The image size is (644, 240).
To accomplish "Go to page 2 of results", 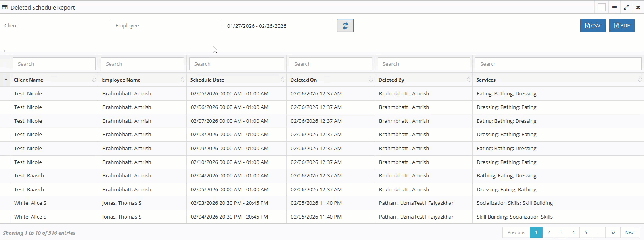I will pos(548,232).
